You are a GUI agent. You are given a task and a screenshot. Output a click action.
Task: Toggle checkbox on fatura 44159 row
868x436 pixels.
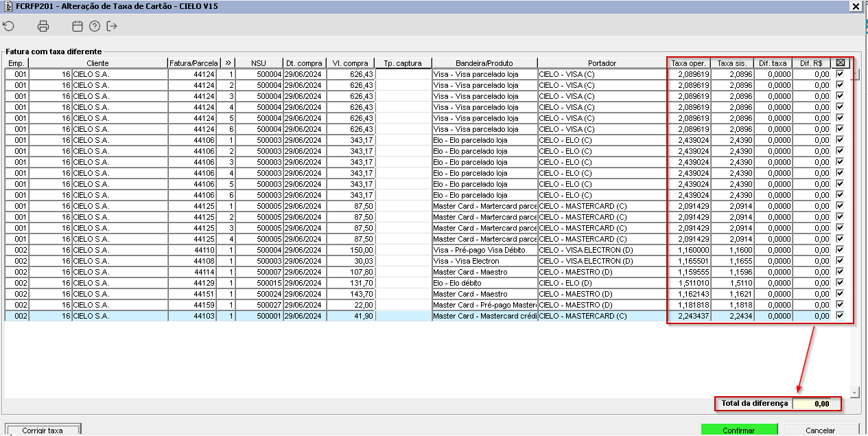[x=841, y=305]
